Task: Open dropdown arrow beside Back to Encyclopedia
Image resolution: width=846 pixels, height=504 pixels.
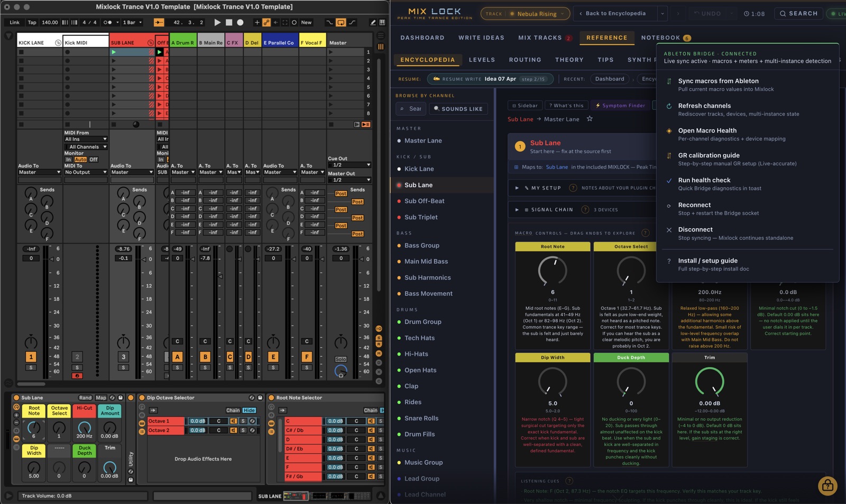Action: coord(663,14)
